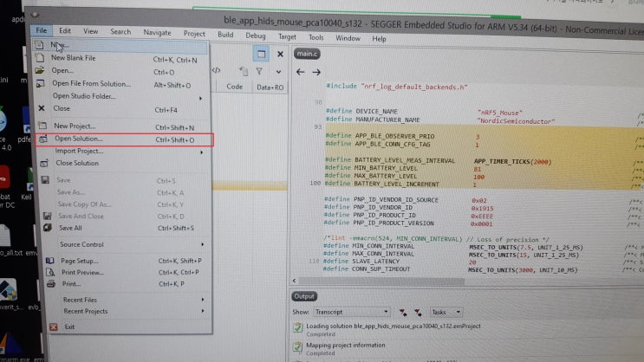Navigate back with left arrow
The height and width of the screenshot is (362, 644).
pos(300,72)
